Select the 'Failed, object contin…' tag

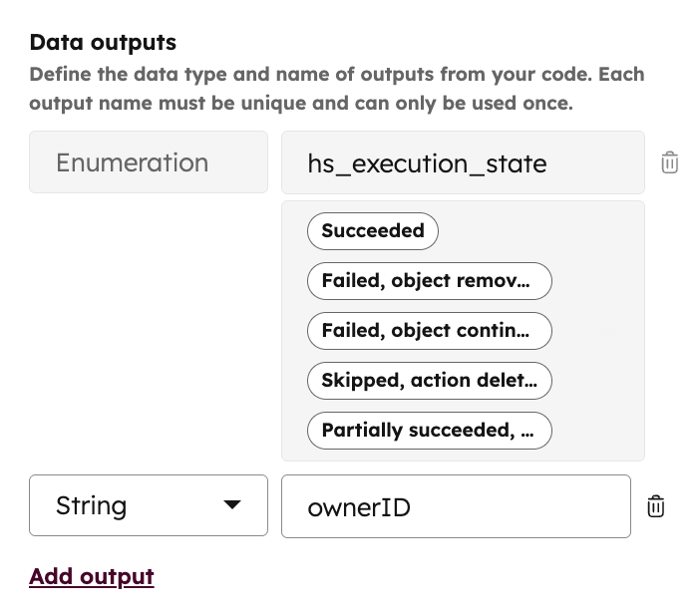[x=429, y=331]
